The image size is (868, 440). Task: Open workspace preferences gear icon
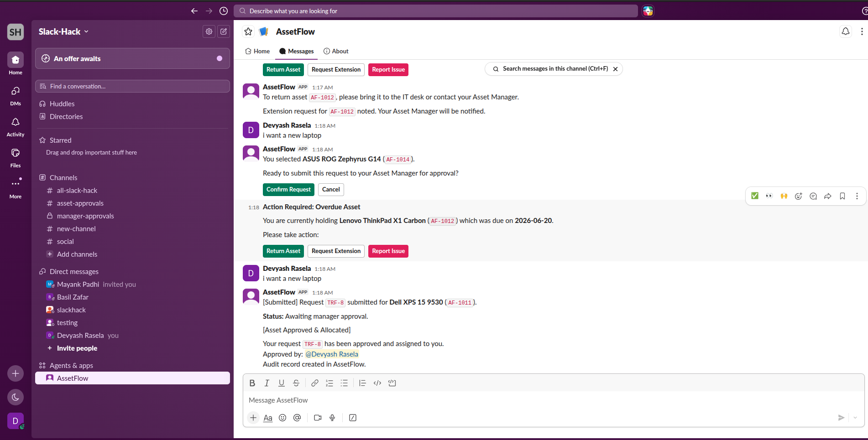(x=209, y=31)
